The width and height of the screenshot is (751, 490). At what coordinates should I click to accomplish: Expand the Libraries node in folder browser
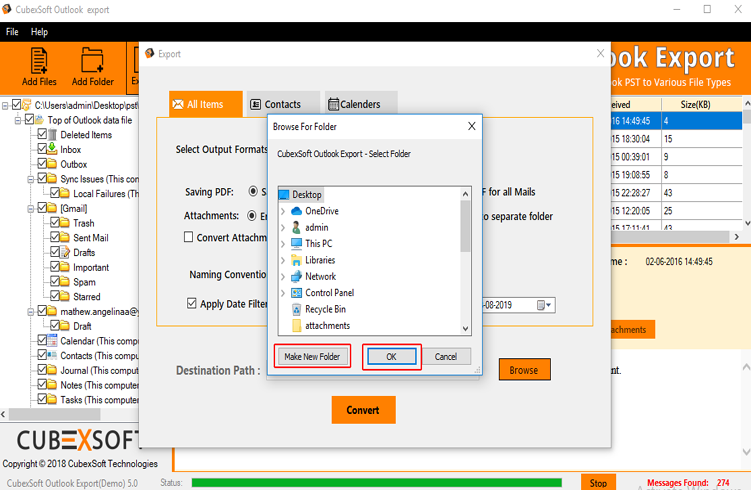pyautogui.click(x=283, y=260)
